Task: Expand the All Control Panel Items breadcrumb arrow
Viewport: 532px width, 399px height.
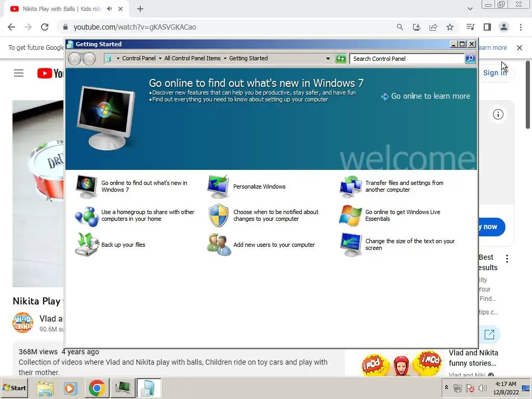Action: (160, 58)
